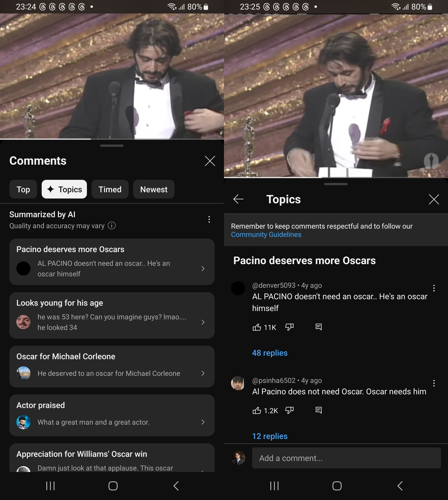The image size is (448, 500).
Task: Dislike the @denver5093 comment
Action: [x=289, y=327]
